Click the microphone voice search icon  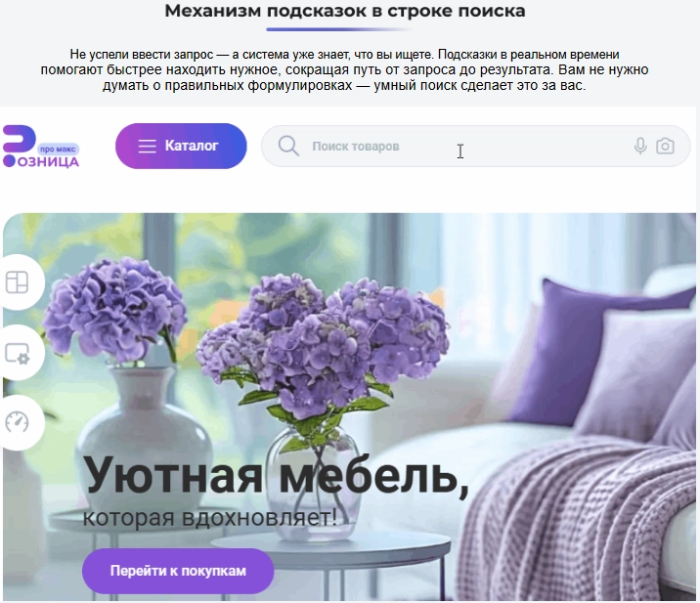click(x=640, y=146)
